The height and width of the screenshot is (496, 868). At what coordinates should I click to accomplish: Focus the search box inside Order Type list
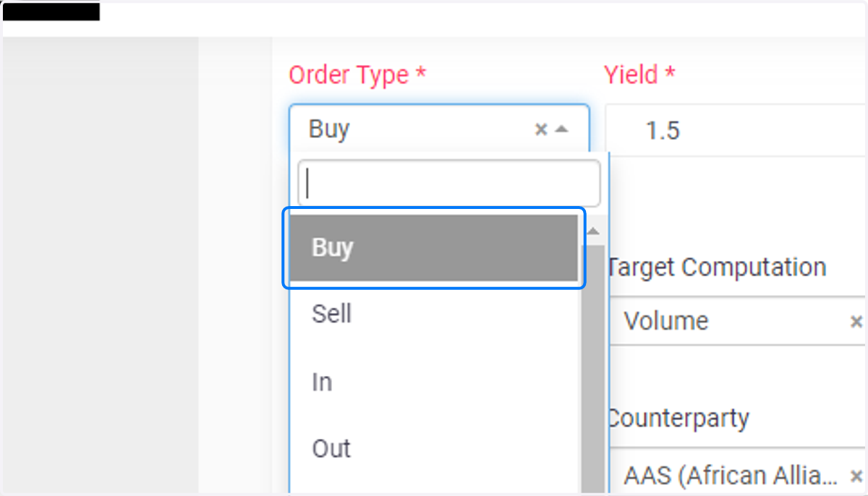tap(449, 184)
